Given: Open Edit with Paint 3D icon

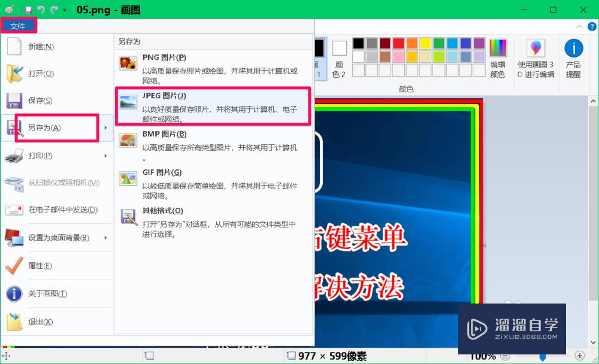Looking at the screenshot, I should [536, 48].
